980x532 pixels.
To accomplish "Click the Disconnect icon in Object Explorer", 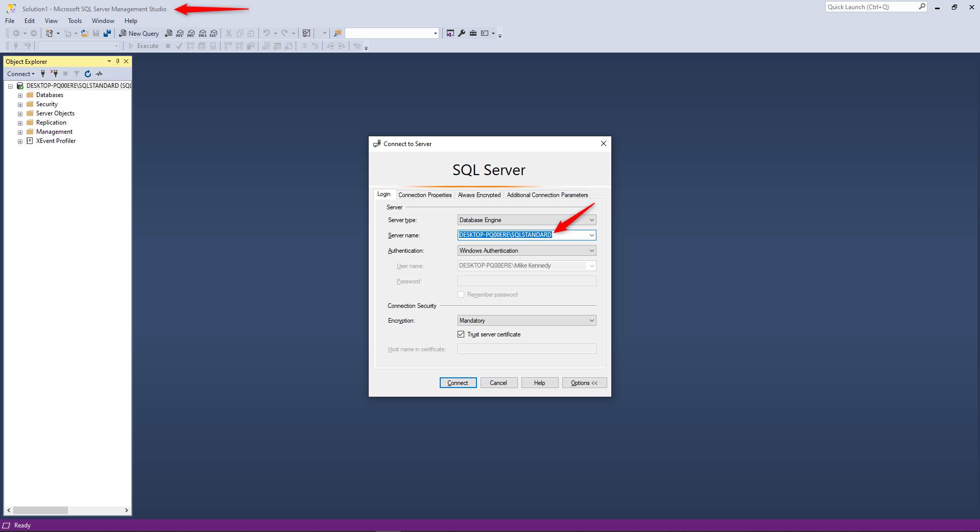I will (54, 74).
